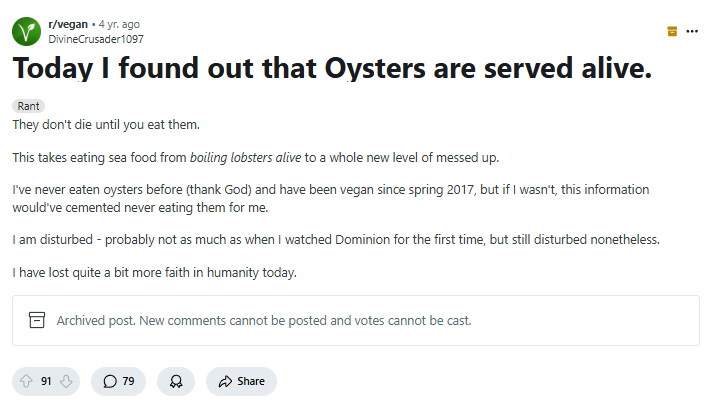Click the post title about oysters

[x=331, y=69]
